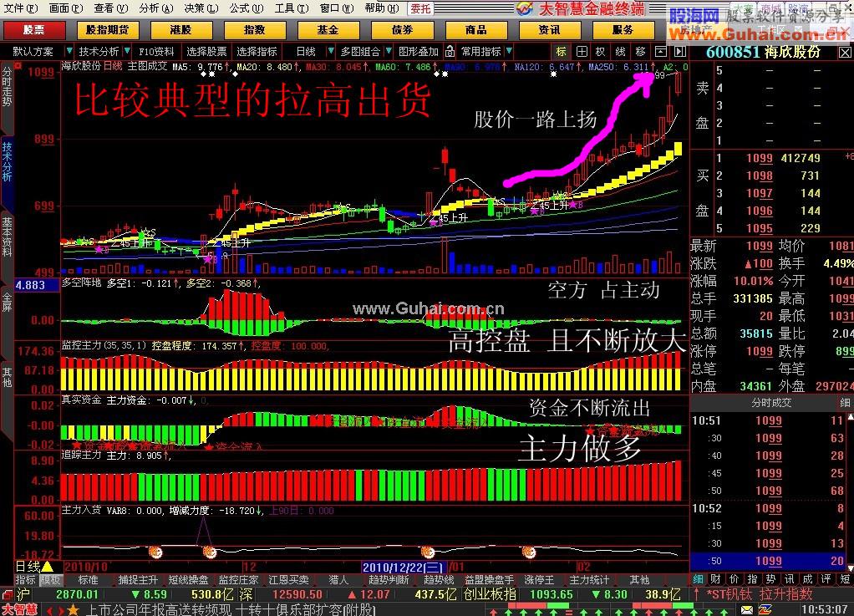Click the collapse panel icon beside 移
The width and height of the screenshot is (854, 616).
click(x=661, y=52)
